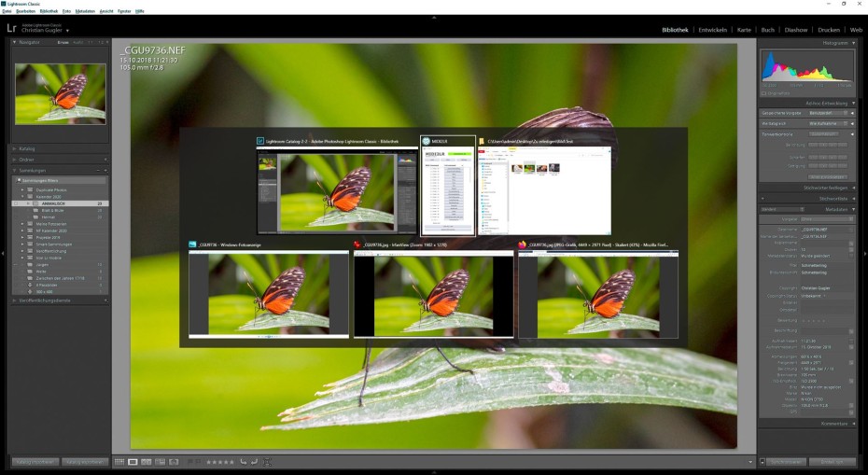Screen dimensions: 868x475
Task: Click the Lightroom Lr logo
Action: [x=10, y=29]
